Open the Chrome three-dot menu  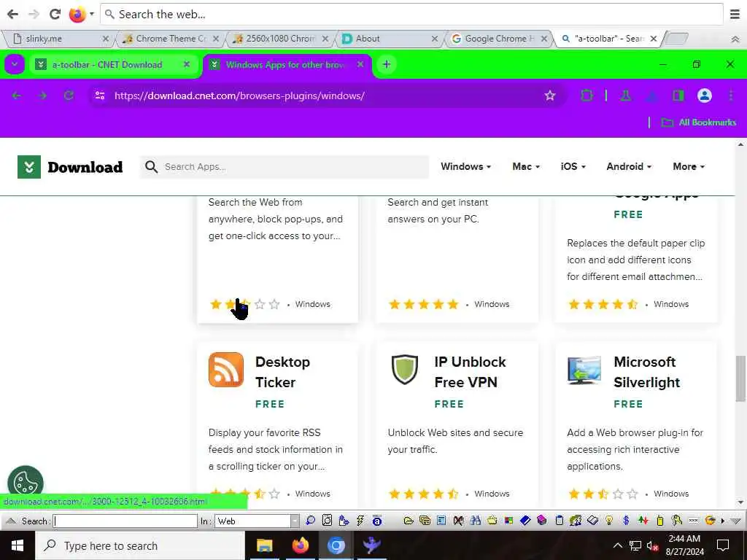coord(731,96)
